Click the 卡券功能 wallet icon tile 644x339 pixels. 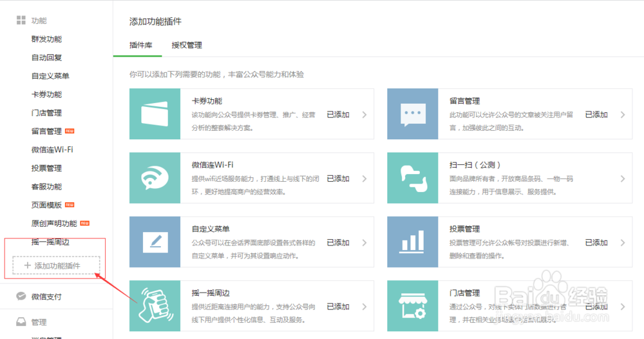click(155, 114)
